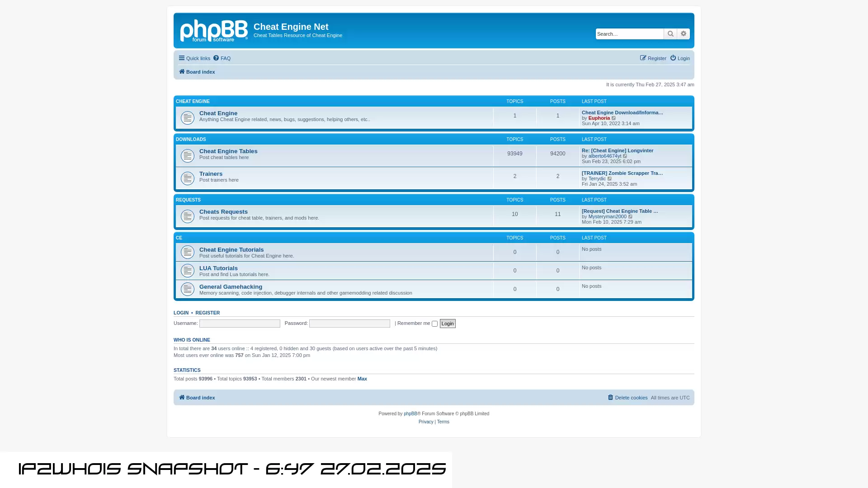Image resolution: width=868 pixels, height=488 pixels.
Task: Open the LUA Tutorials forum
Action: point(218,268)
